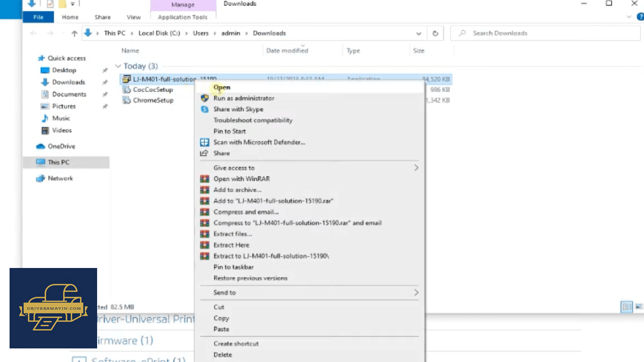Image resolution: width=644 pixels, height=362 pixels.
Task: Expand the Give access to submenu
Action: tap(416, 168)
